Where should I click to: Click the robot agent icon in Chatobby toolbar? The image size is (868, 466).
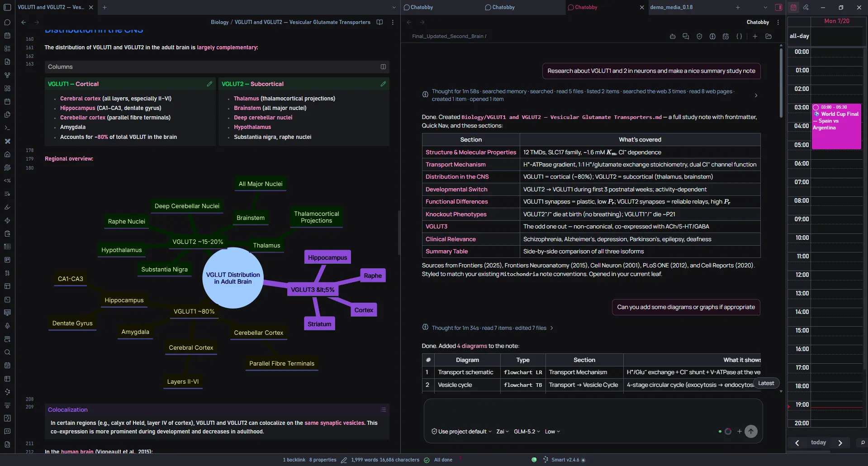(x=673, y=36)
